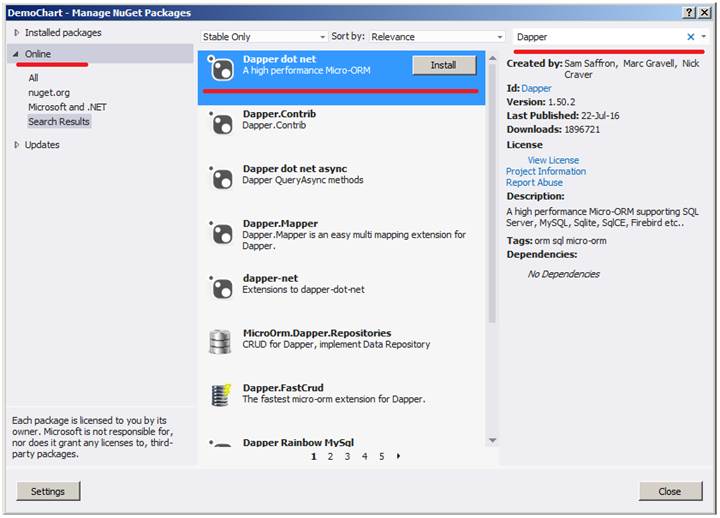Image resolution: width=720 pixels, height=518 pixels.
Task: Click the results list scroll up arrow
Action: 492,58
